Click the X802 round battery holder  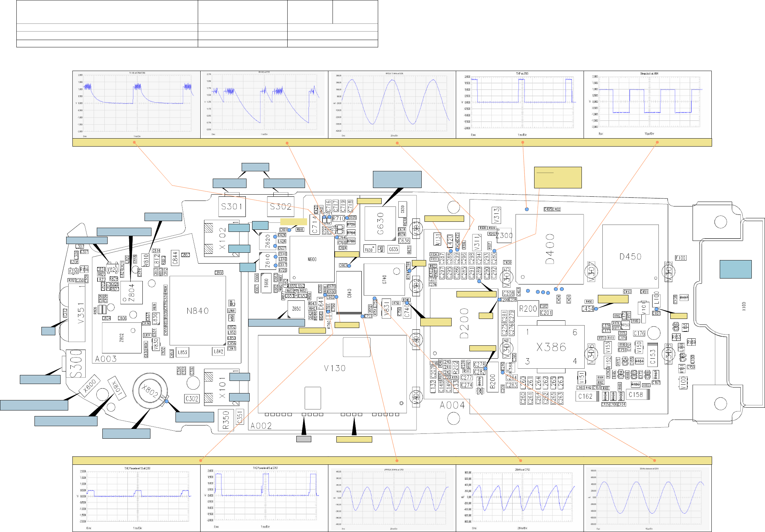click(150, 391)
